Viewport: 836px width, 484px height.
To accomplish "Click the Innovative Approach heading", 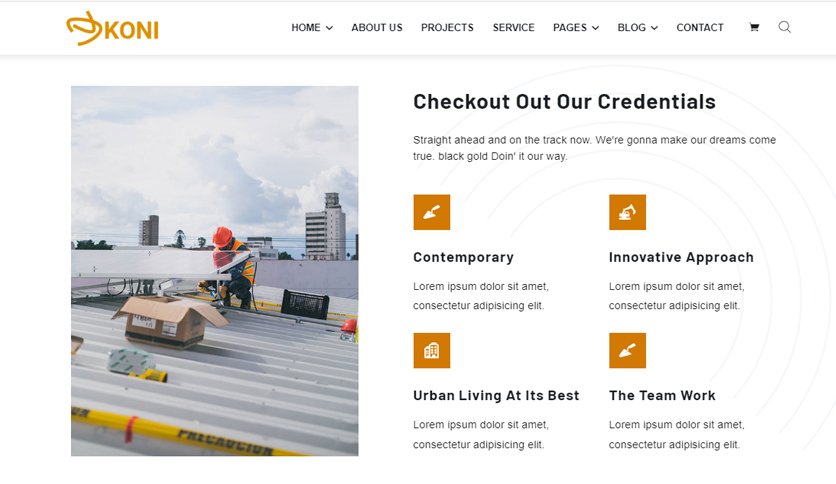I will tap(681, 257).
